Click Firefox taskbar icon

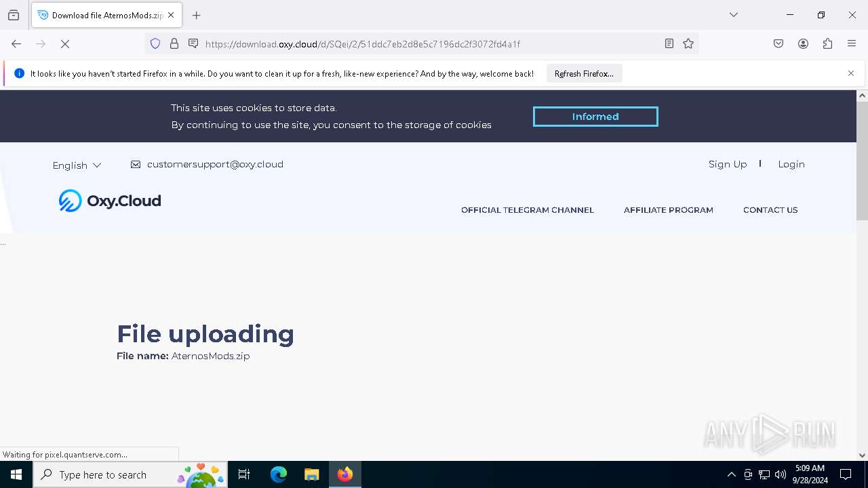click(345, 474)
